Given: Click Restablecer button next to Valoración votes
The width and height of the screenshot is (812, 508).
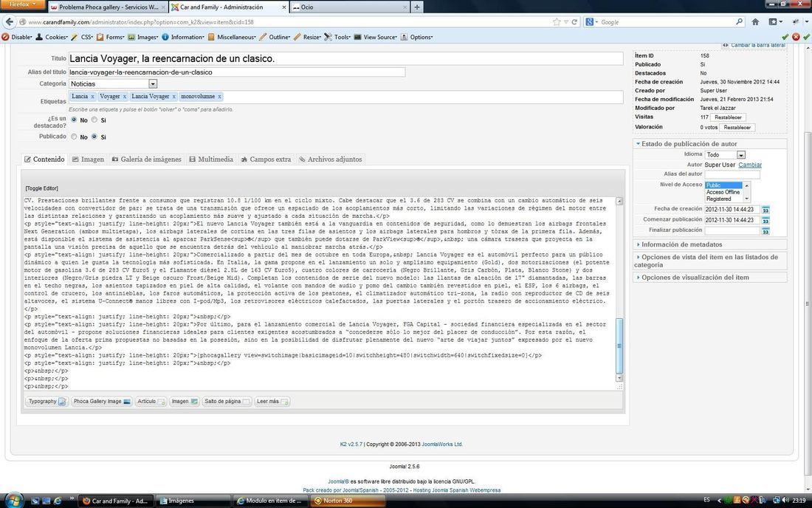Looking at the screenshot, I should (737, 128).
